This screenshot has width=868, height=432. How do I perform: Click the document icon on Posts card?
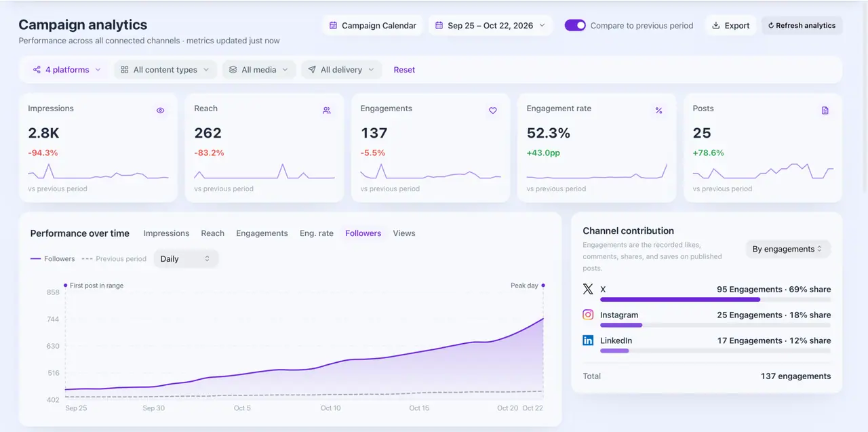click(825, 111)
